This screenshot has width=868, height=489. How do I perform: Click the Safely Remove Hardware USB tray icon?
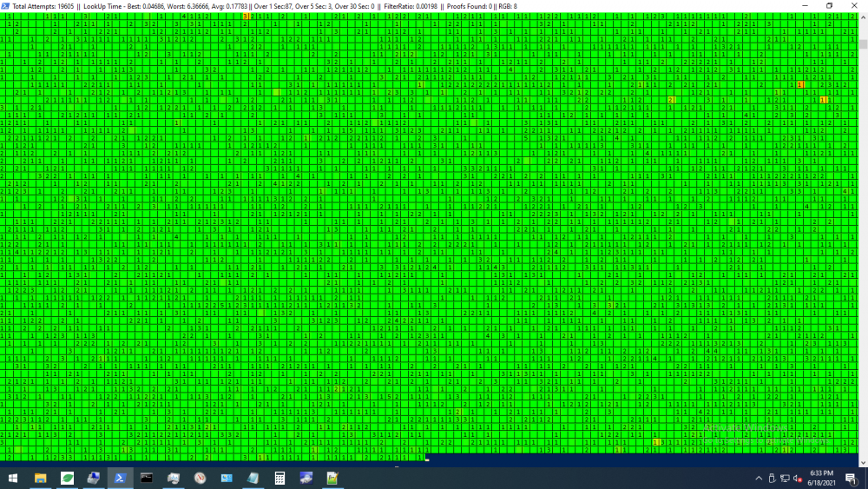tap(772, 479)
